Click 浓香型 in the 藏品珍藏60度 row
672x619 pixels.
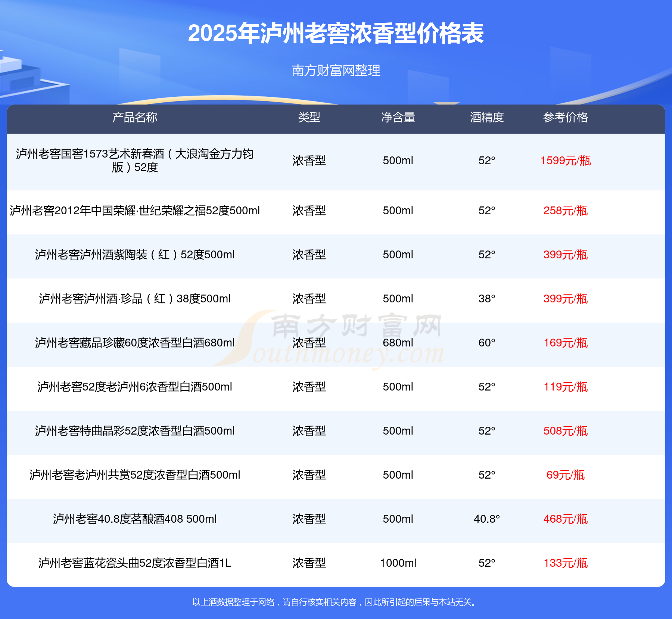point(309,343)
